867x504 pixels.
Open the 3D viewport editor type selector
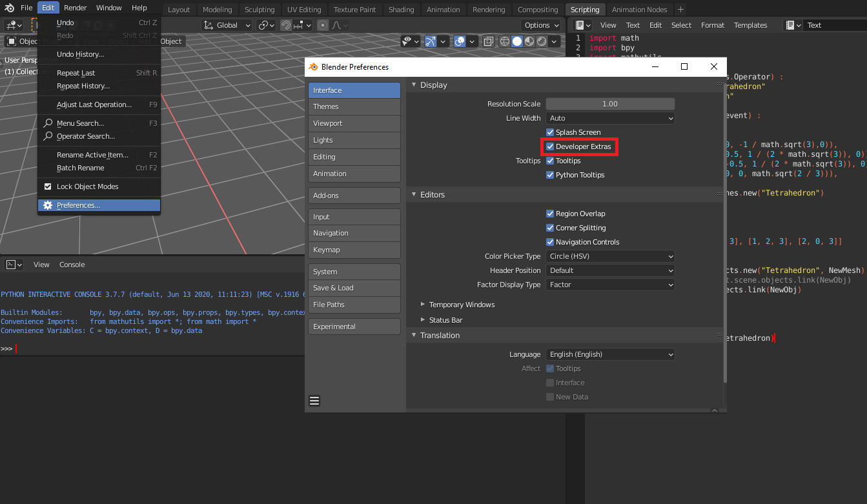14,25
